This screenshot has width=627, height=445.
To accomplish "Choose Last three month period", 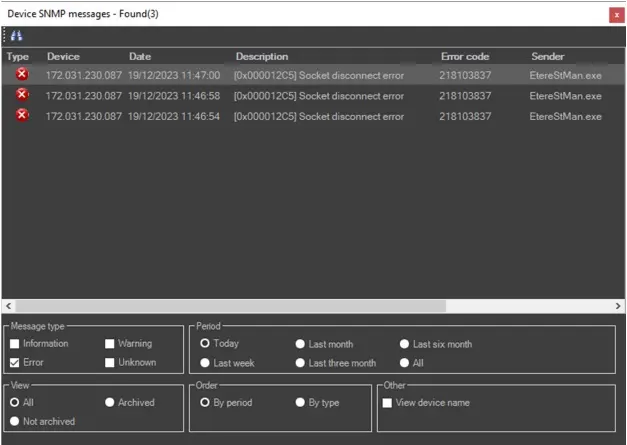I will pyautogui.click(x=300, y=363).
